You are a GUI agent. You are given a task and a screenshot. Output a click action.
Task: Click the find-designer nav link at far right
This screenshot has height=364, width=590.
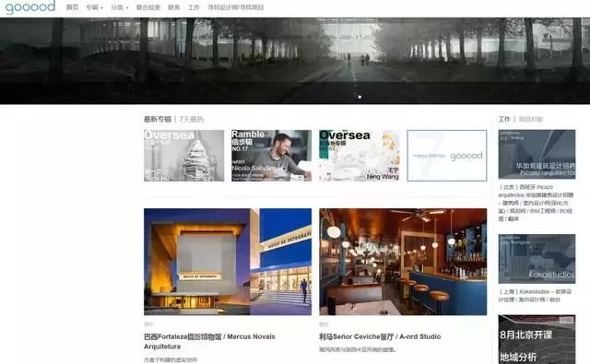pyautogui.click(x=236, y=7)
